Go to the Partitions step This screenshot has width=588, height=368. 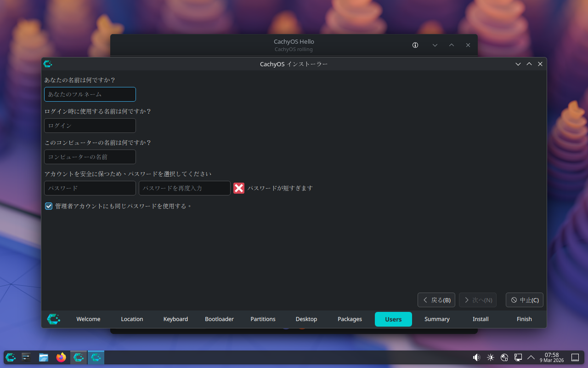tap(263, 319)
